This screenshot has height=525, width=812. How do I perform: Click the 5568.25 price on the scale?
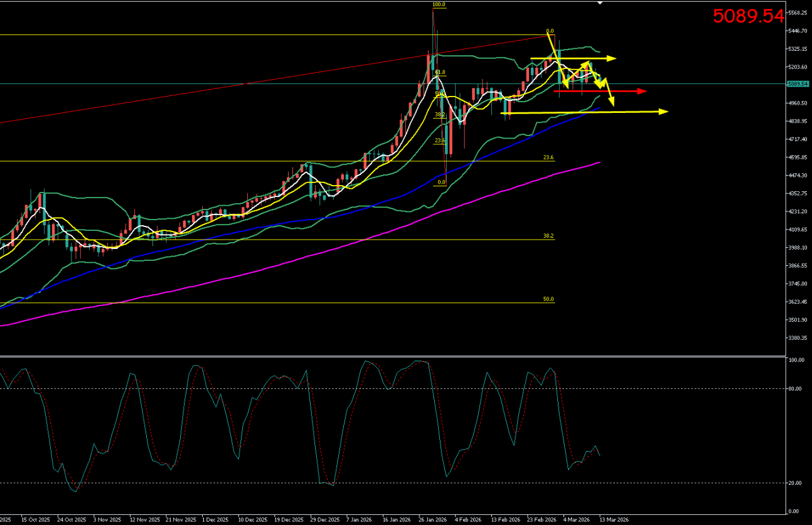pyautogui.click(x=798, y=13)
